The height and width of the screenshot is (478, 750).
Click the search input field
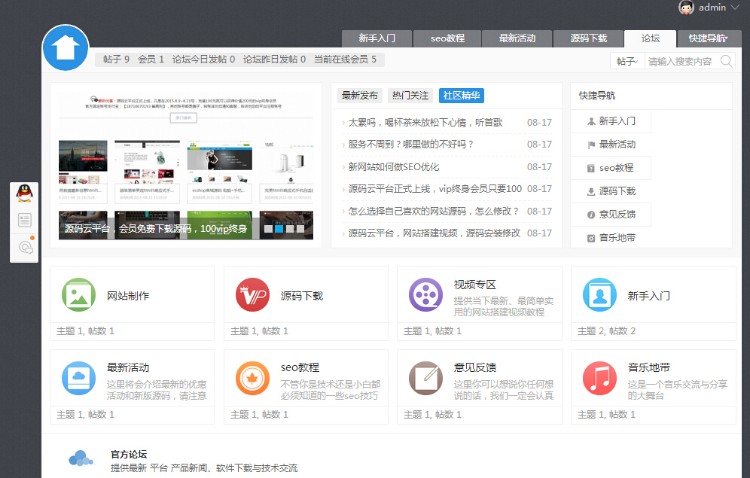click(681, 61)
